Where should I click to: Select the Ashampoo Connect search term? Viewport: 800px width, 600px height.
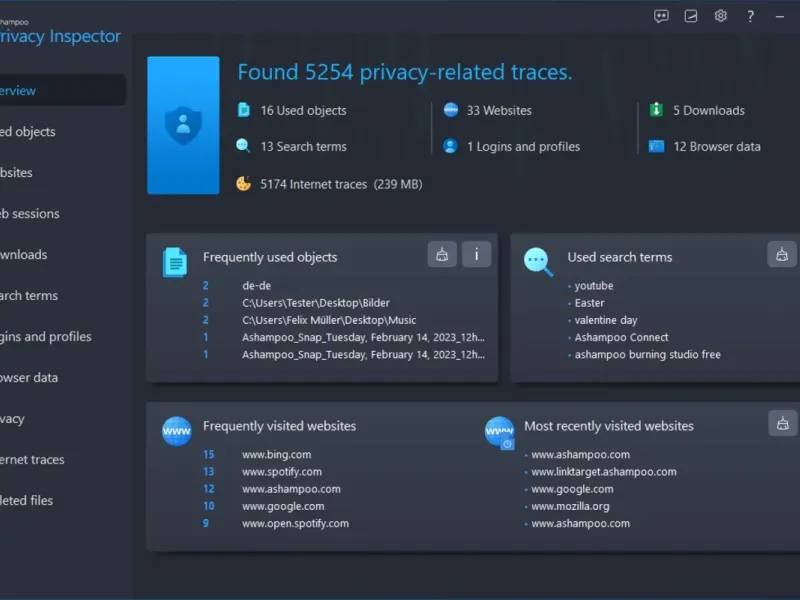pos(621,337)
